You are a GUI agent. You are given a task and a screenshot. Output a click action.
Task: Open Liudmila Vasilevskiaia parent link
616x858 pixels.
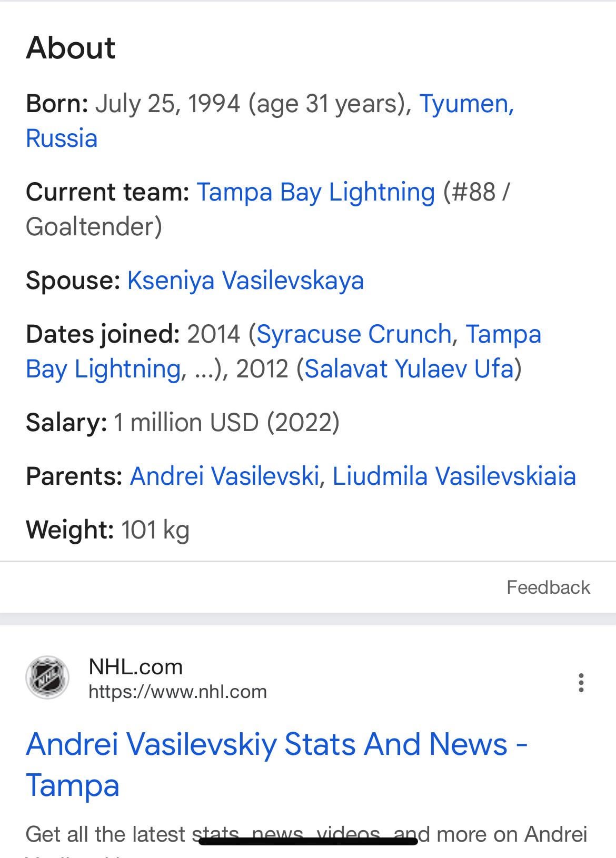[454, 476]
